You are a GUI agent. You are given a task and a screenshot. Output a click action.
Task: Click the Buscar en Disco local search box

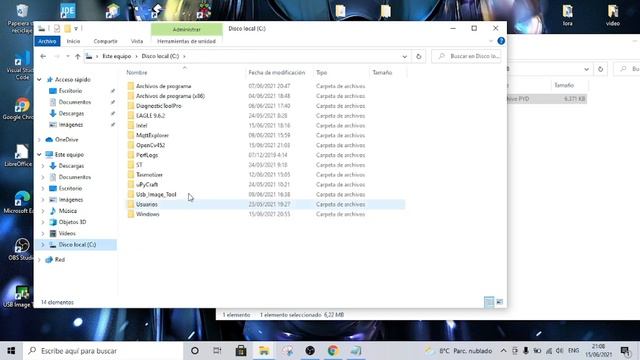pyautogui.click(x=467, y=56)
